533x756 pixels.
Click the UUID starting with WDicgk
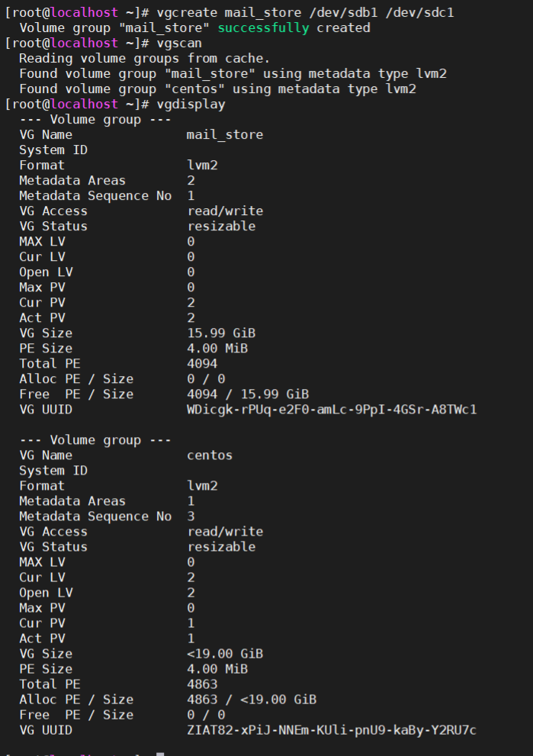click(x=332, y=409)
